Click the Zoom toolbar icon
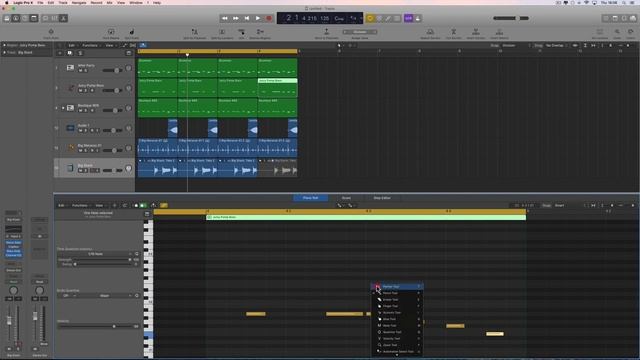640x360 pixels. pyautogui.click(x=617, y=32)
